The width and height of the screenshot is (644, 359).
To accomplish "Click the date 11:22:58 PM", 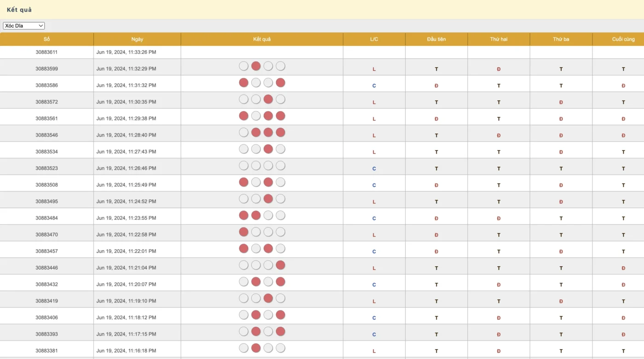I will [x=126, y=234].
